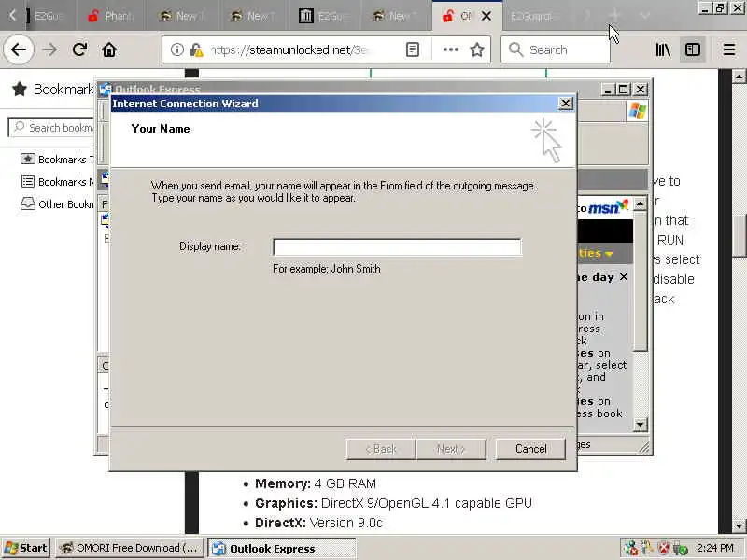This screenshot has height=560, width=747.
Task: Open page actions three-dots menu
Action: pyautogui.click(x=451, y=49)
